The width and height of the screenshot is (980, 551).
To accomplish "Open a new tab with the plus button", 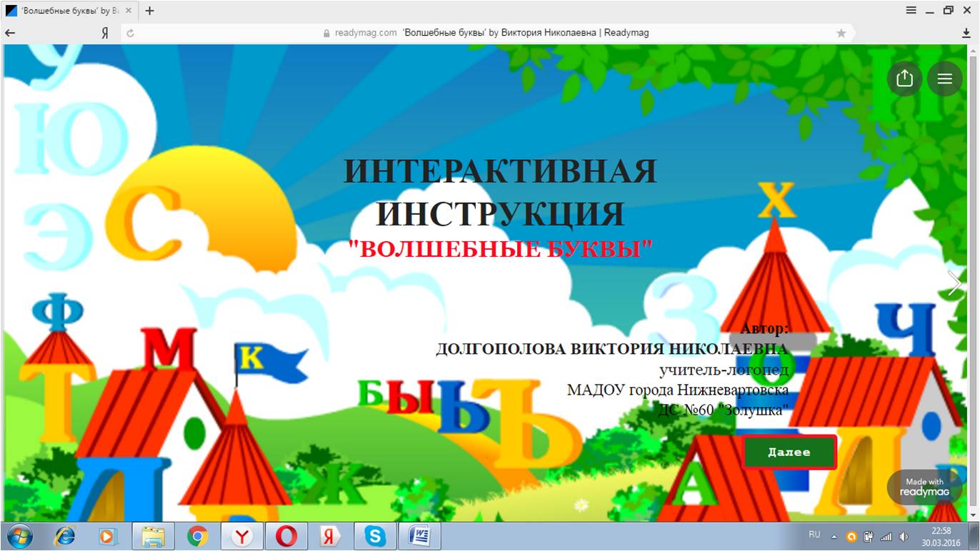I will coord(149,11).
